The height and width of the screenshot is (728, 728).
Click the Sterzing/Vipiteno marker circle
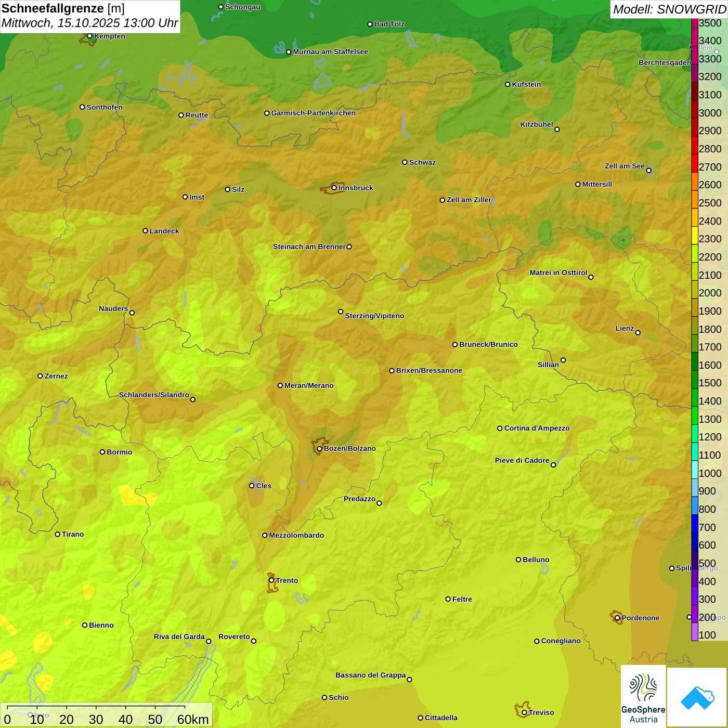point(341,311)
